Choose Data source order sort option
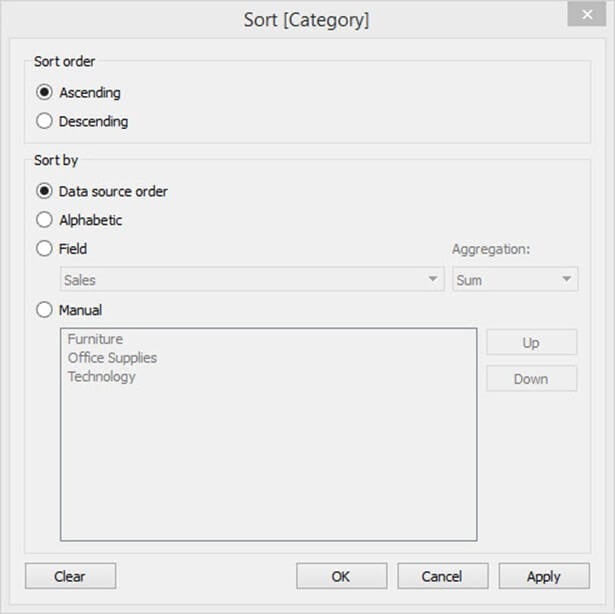Viewport: 615px width, 614px height. 44,191
